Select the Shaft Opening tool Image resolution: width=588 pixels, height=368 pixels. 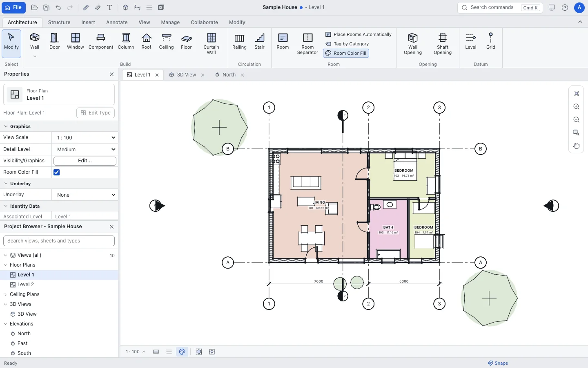pyautogui.click(x=443, y=44)
